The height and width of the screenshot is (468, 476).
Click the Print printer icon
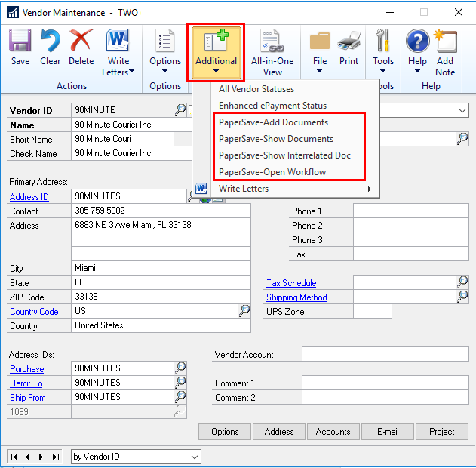click(x=349, y=41)
